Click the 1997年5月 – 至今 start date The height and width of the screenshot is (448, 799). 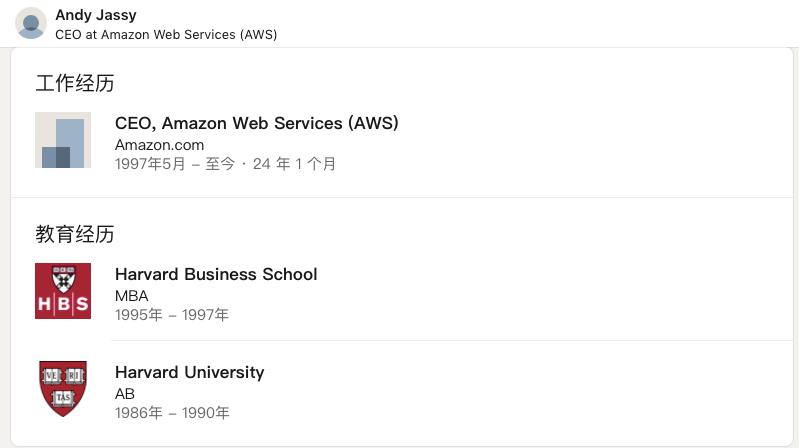(x=175, y=164)
